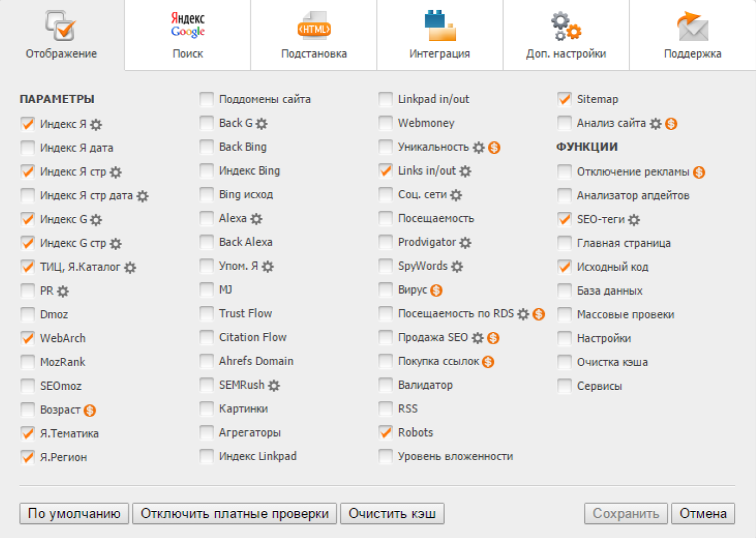
Task: Click coin icon next to Покупка ссылок
Action: click(488, 362)
